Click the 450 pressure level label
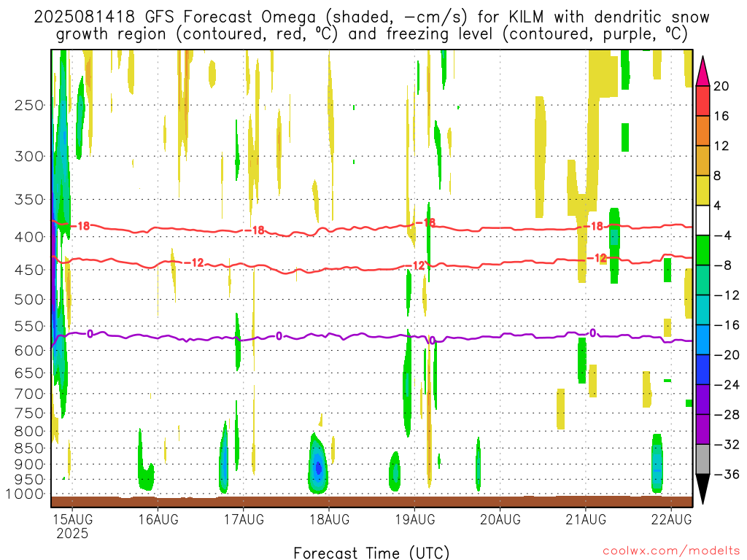This screenshot has height=560, width=747. coord(29,270)
